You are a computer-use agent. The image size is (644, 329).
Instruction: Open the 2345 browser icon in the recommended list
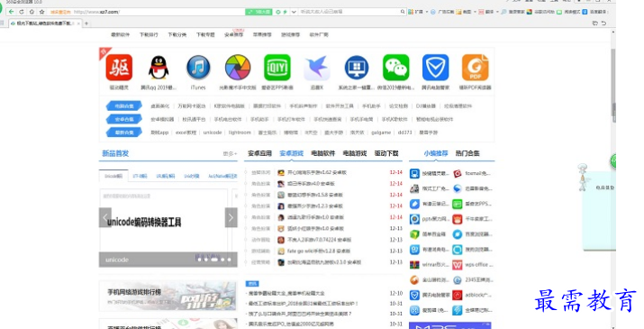pyautogui.click(x=458, y=280)
